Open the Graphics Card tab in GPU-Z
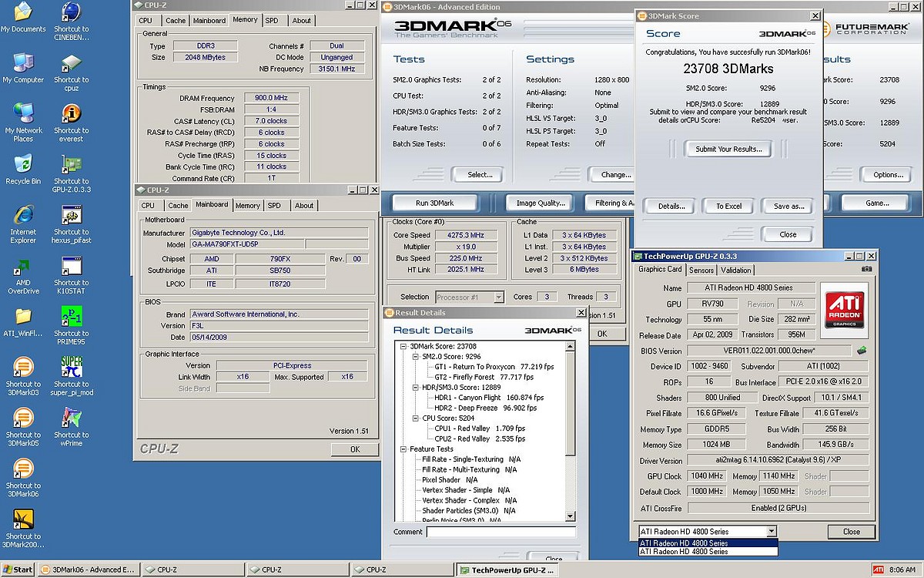Image resolution: width=924 pixels, height=578 pixels. [x=661, y=270]
